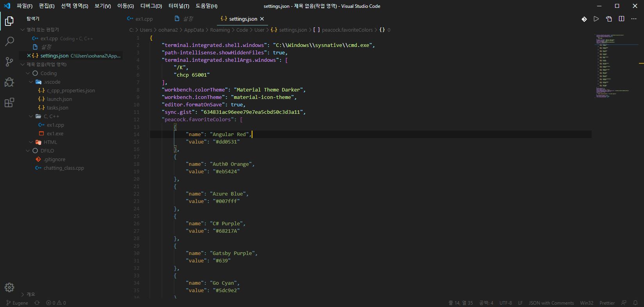
Task: Open c_cpp_properties.json in explorer
Action: click(x=71, y=91)
